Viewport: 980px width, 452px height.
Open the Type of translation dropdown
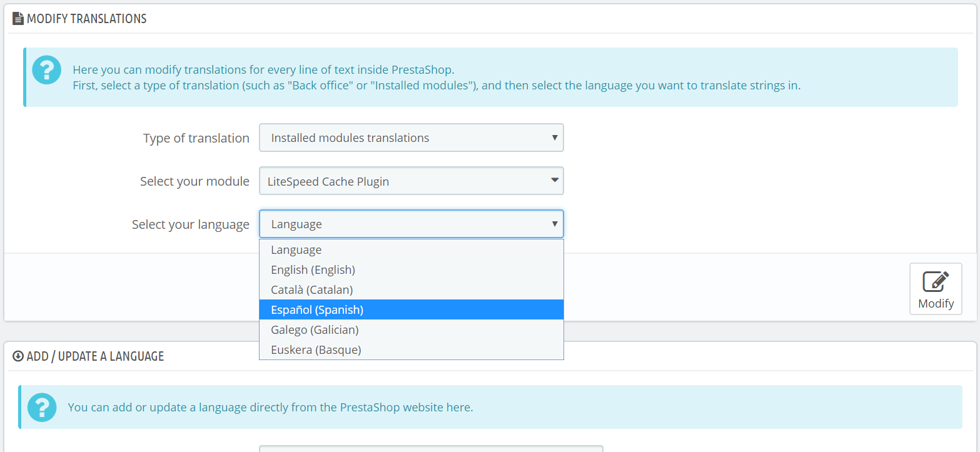[412, 138]
